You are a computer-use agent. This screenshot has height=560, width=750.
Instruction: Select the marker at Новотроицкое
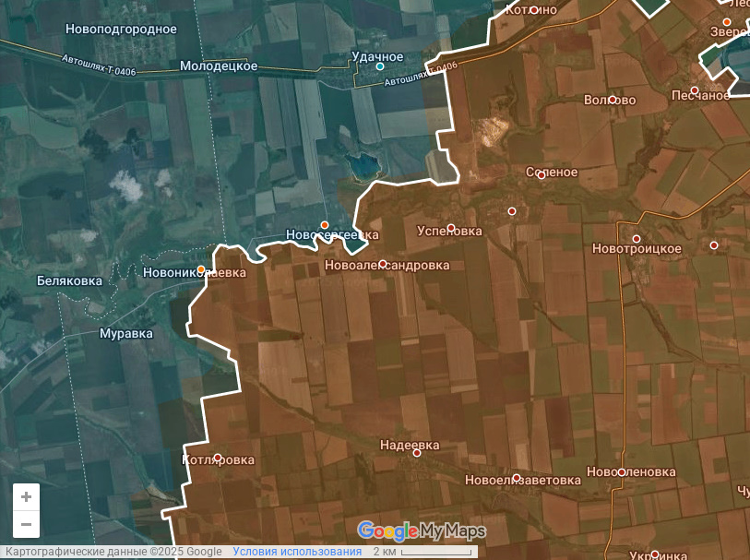(637, 239)
